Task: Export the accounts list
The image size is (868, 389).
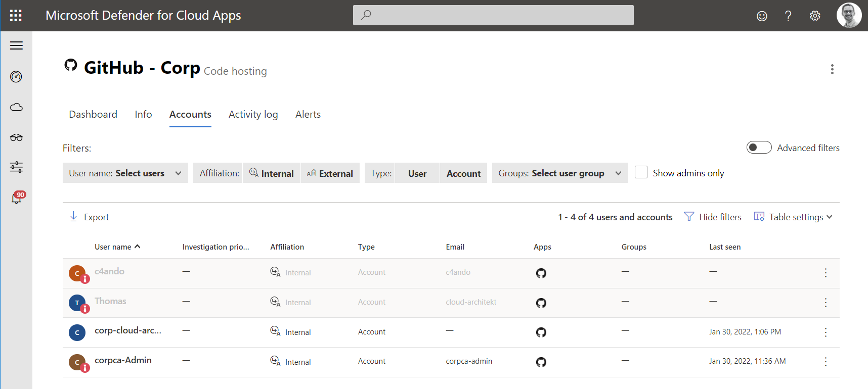Action: [89, 217]
